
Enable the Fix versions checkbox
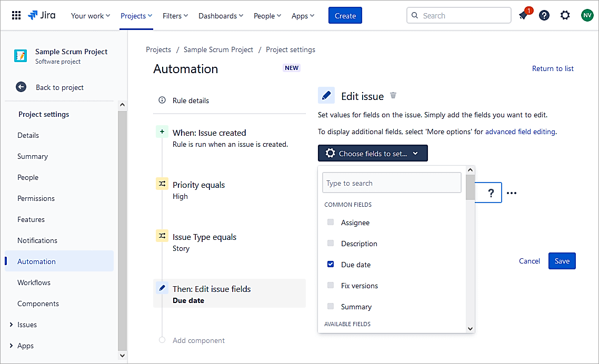[x=331, y=286]
